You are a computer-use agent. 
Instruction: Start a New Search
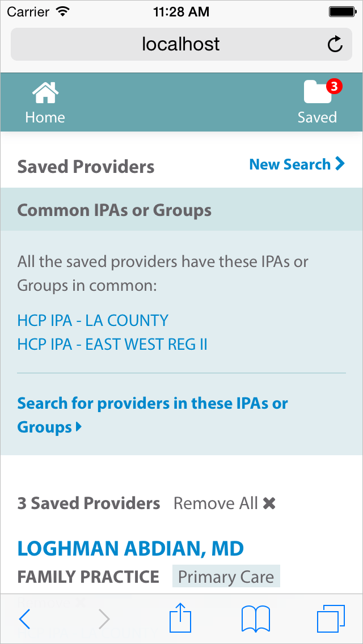[x=290, y=164]
